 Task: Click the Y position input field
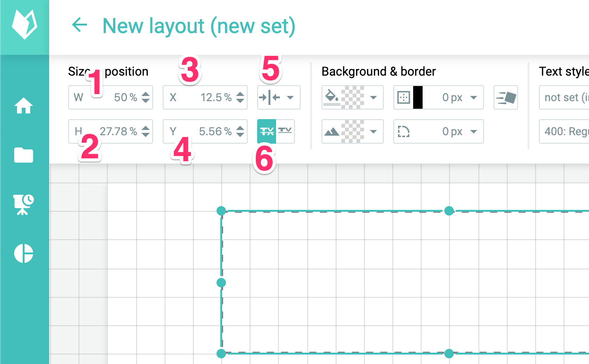pyautogui.click(x=205, y=131)
